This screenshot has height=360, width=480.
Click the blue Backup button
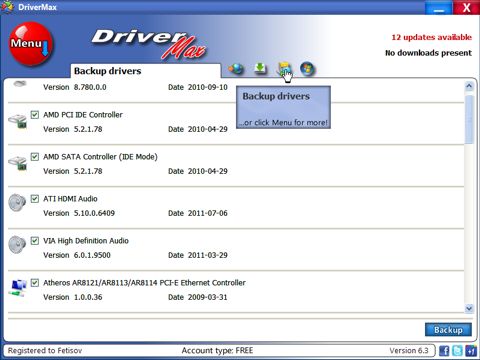[x=448, y=330]
